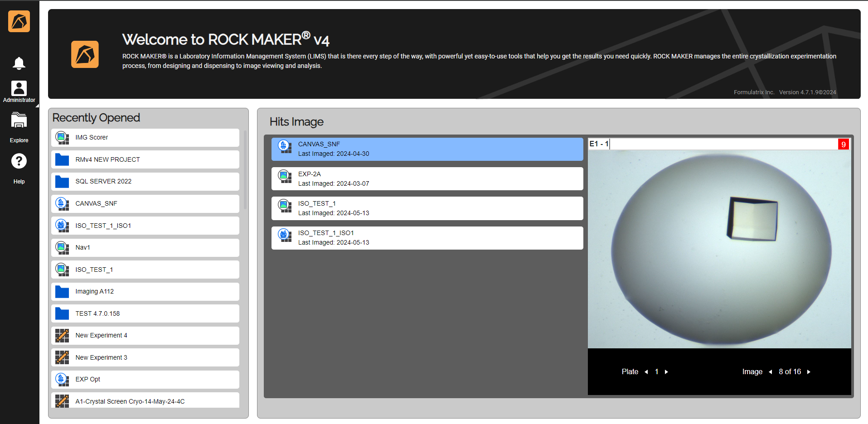Open the Administrator user profile icon
The width and height of the screenshot is (868, 424).
point(19,88)
